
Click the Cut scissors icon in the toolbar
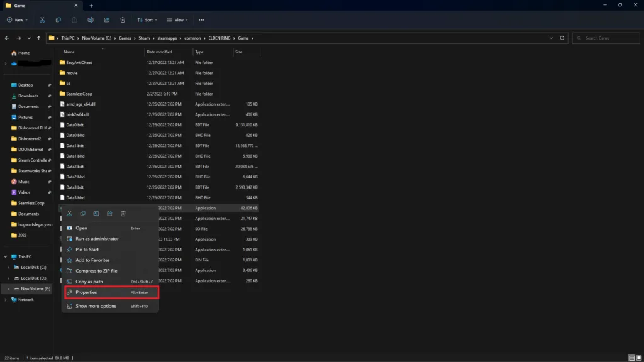point(42,20)
